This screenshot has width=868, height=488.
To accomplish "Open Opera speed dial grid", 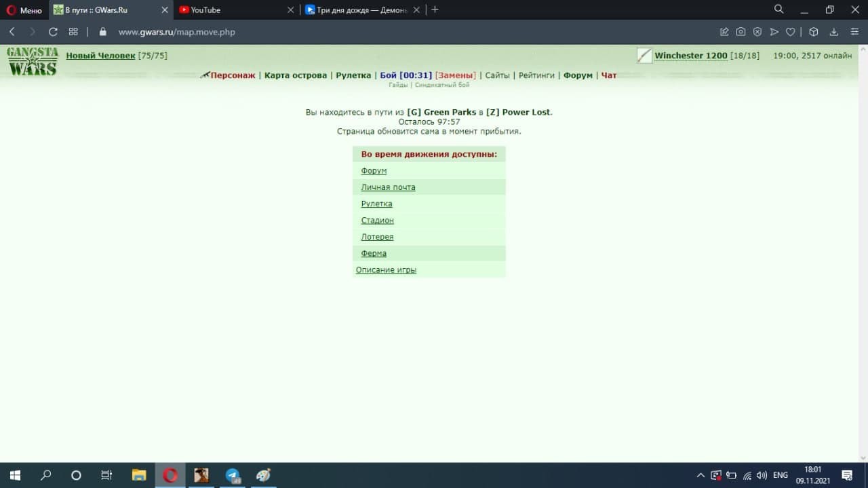I will coord(73,32).
